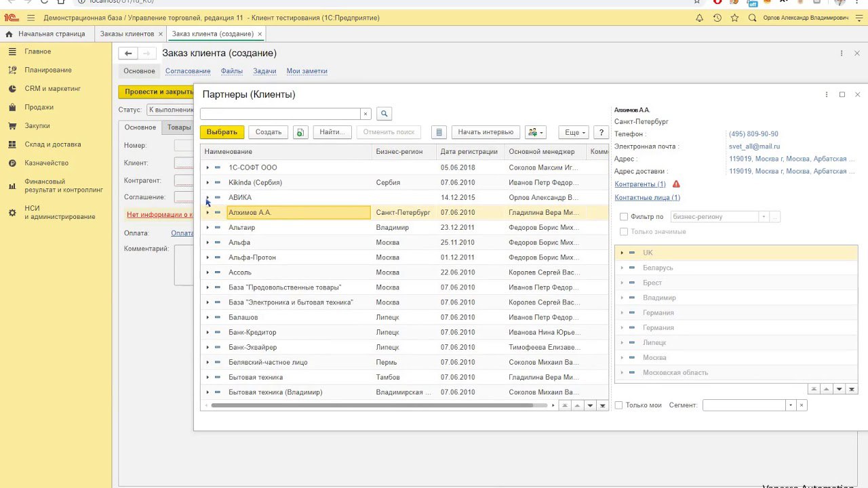Open the history clock icon

717,18
